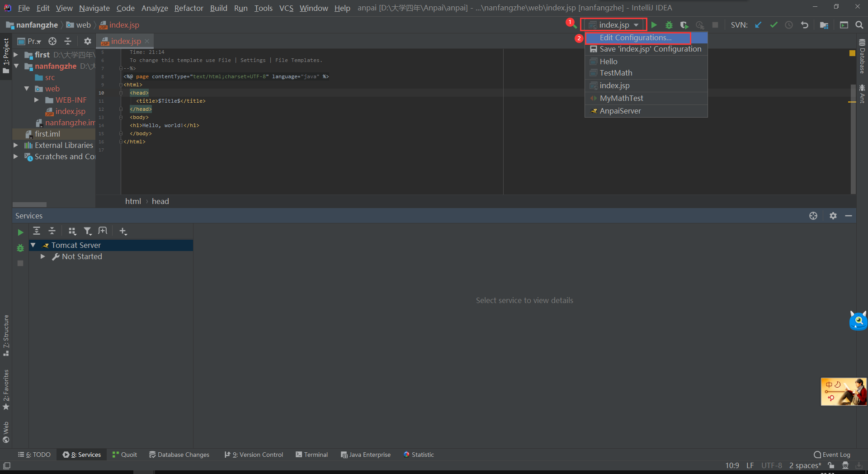This screenshot has width=868, height=474.
Task: Select the AnpaiServer run configuration
Action: coord(646,111)
